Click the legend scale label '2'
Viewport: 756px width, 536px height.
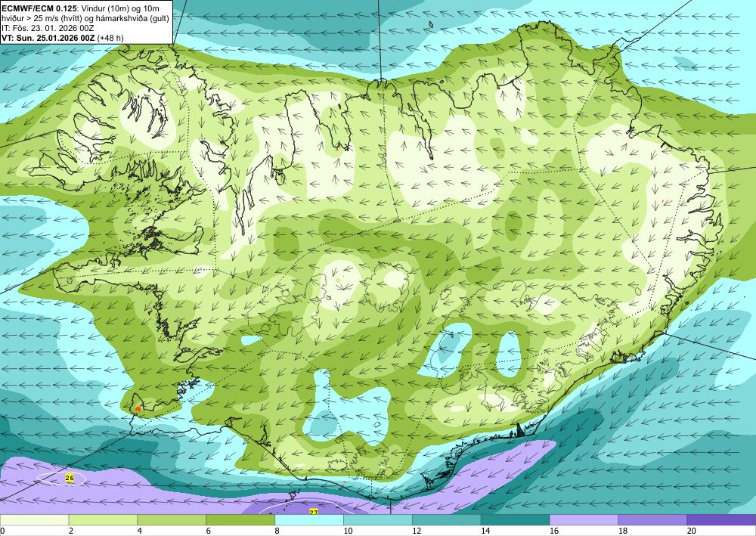click(71, 531)
